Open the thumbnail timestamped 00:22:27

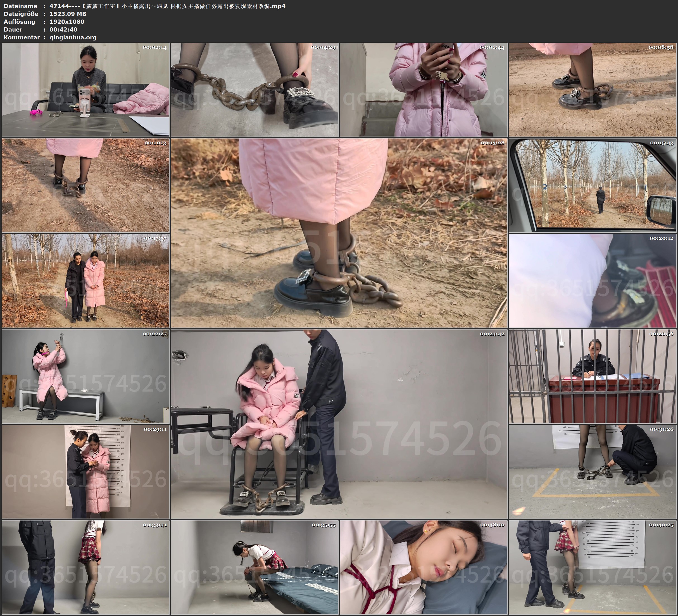pos(85,376)
